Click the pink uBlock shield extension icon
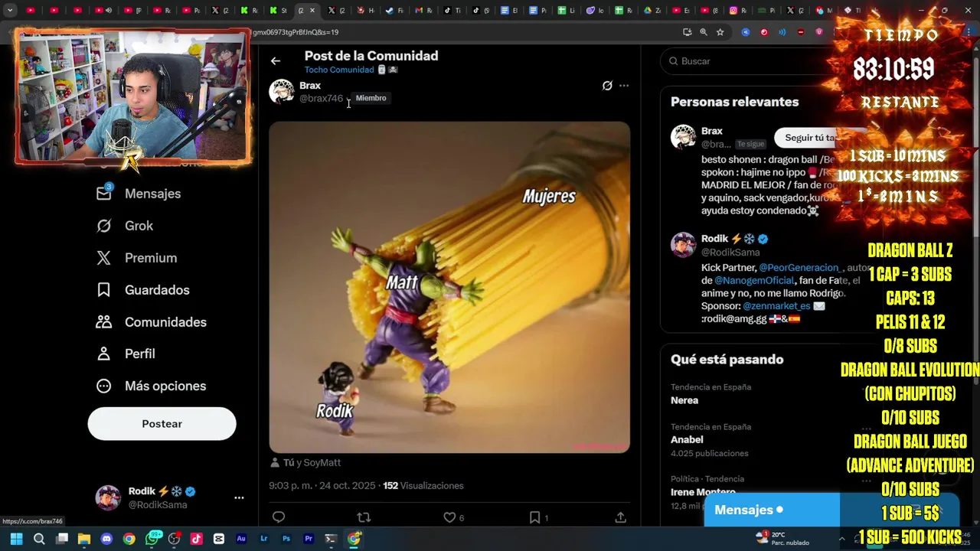 pyautogui.click(x=819, y=32)
